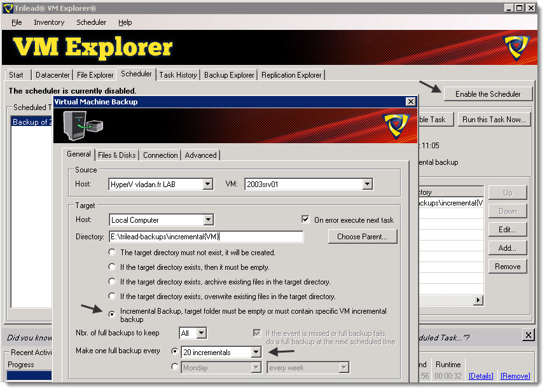Viewport: 547px width, 392px height.
Task: Select target directory must not exist option
Action: (112, 252)
